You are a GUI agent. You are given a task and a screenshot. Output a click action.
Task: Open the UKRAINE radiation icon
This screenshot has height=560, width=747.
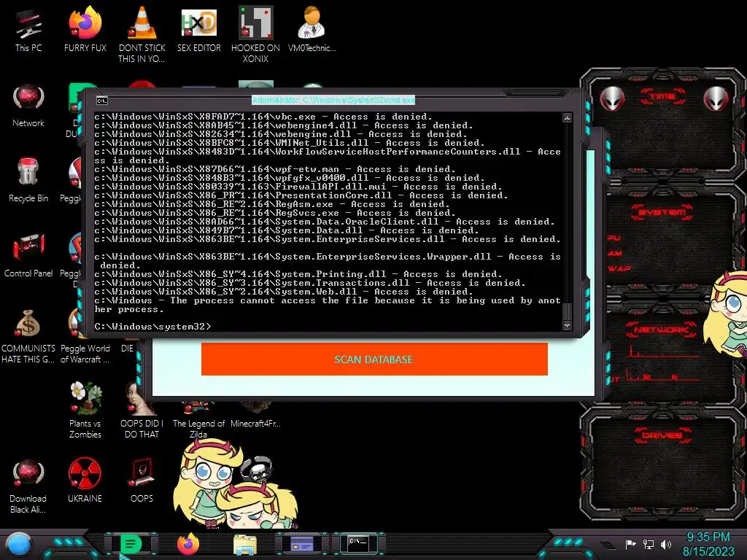(x=85, y=480)
